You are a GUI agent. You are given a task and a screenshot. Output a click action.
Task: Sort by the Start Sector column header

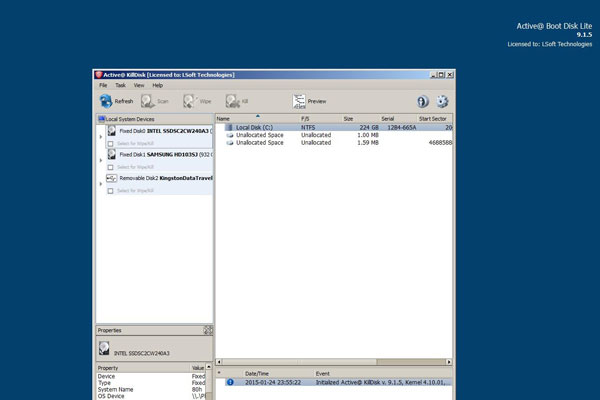tap(434, 119)
